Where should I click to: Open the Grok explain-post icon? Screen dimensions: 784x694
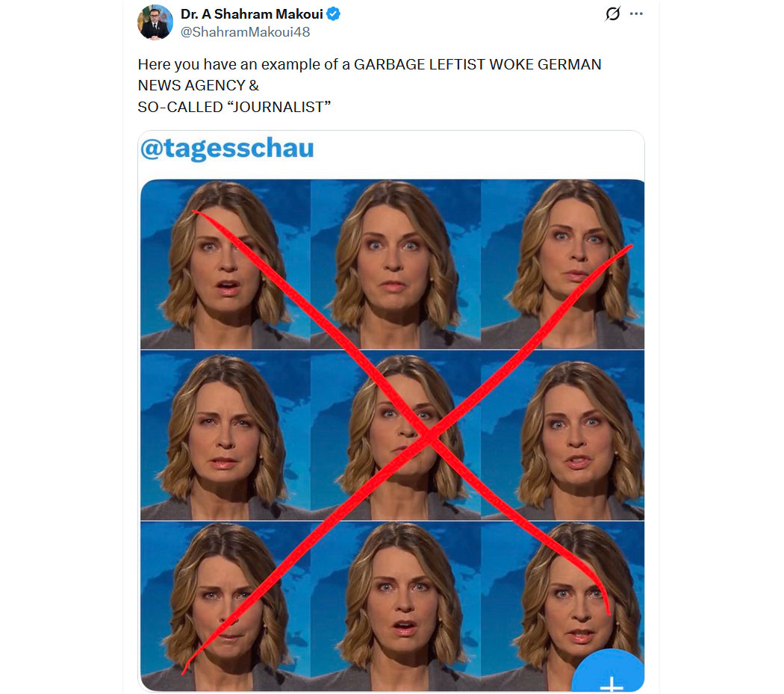(x=612, y=13)
